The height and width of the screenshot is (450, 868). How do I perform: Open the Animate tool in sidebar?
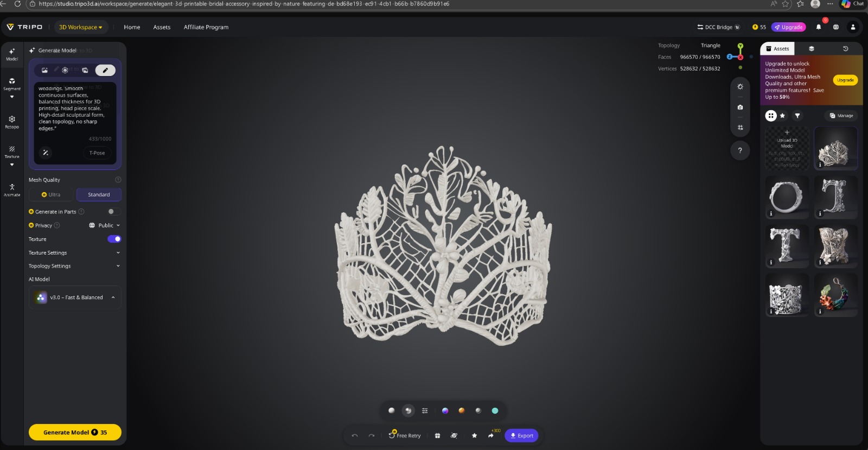[x=12, y=189]
